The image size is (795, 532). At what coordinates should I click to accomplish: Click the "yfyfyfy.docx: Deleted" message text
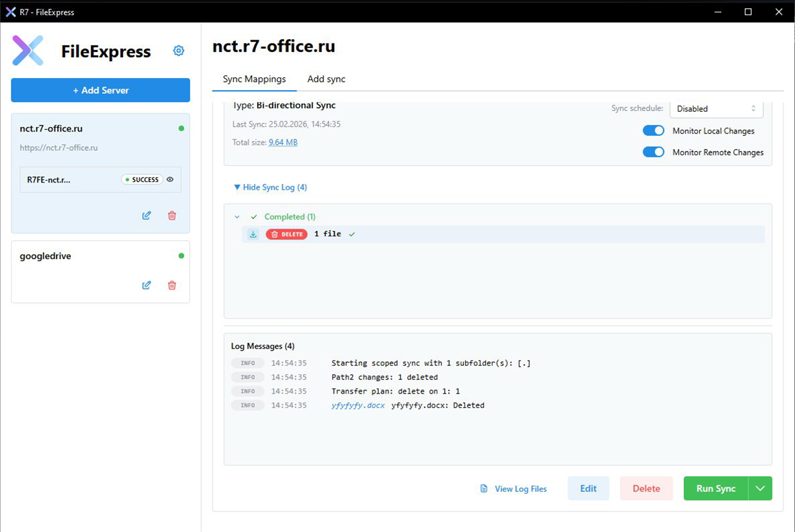coord(438,405)
